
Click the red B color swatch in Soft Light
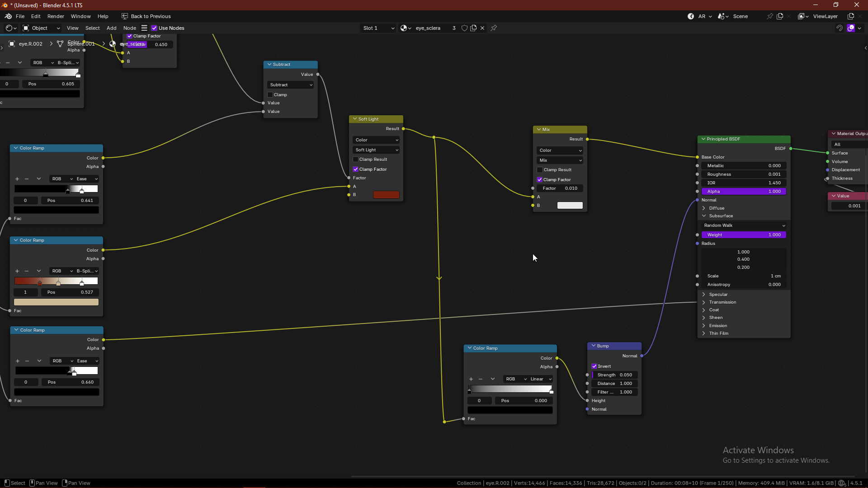coord(386,195)
